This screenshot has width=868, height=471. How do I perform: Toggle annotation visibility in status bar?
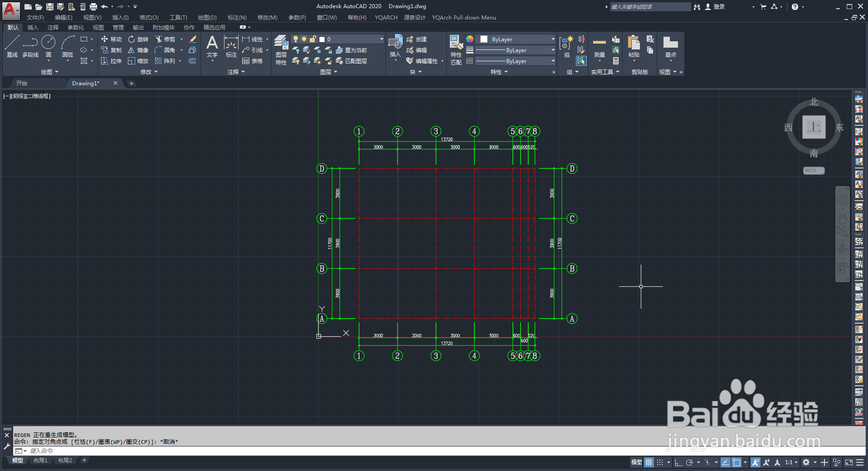pos(755,462)
